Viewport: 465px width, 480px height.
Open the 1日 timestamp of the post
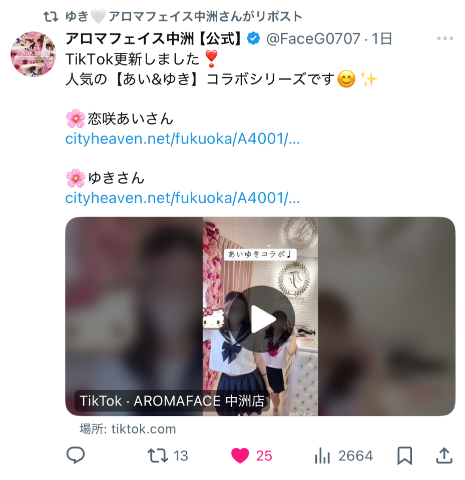(x=382, y=39)
